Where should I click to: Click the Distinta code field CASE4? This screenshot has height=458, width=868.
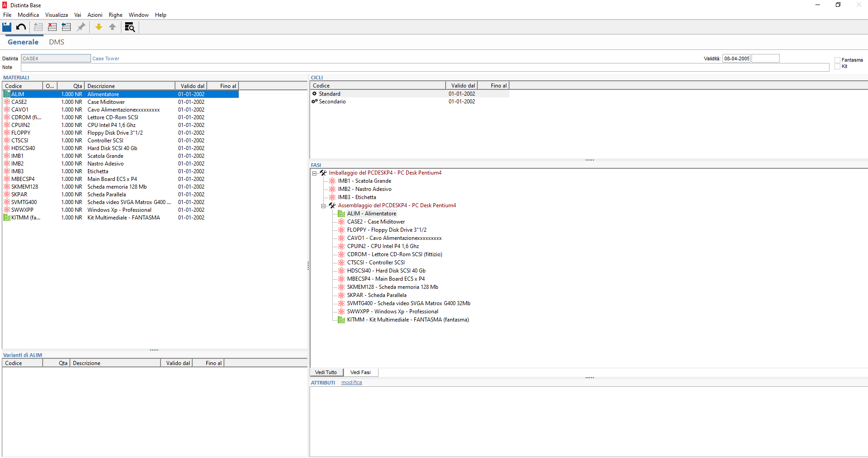coord(56,58)
